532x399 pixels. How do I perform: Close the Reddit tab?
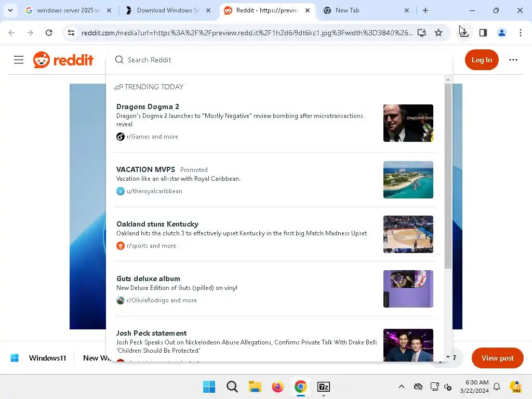(x=308, y=10)
